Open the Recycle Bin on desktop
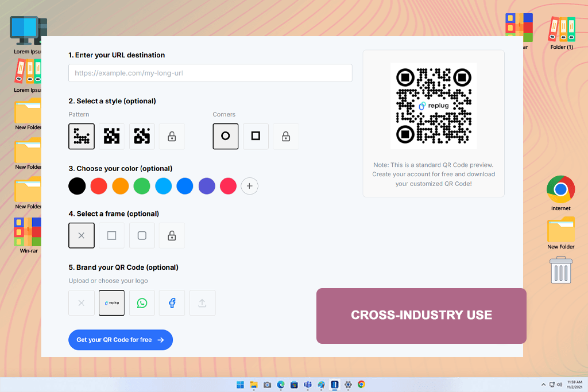This screenshot has height=392, width=588. (560, 270)
